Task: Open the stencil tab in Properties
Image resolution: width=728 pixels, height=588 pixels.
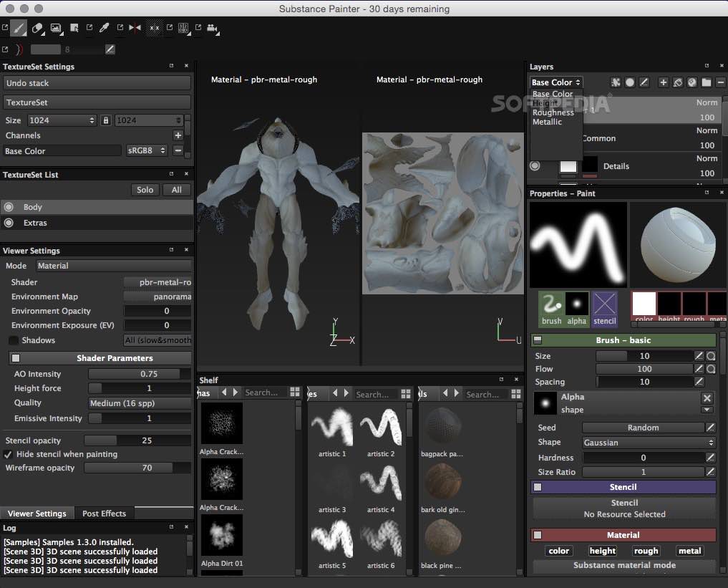Action: click(604, 309)
